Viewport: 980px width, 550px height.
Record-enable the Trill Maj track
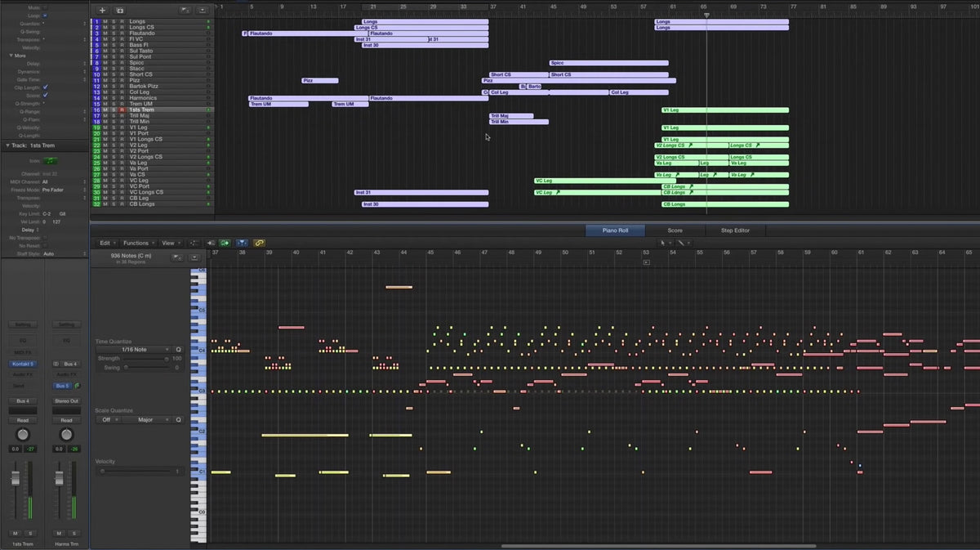pos(122,115)
